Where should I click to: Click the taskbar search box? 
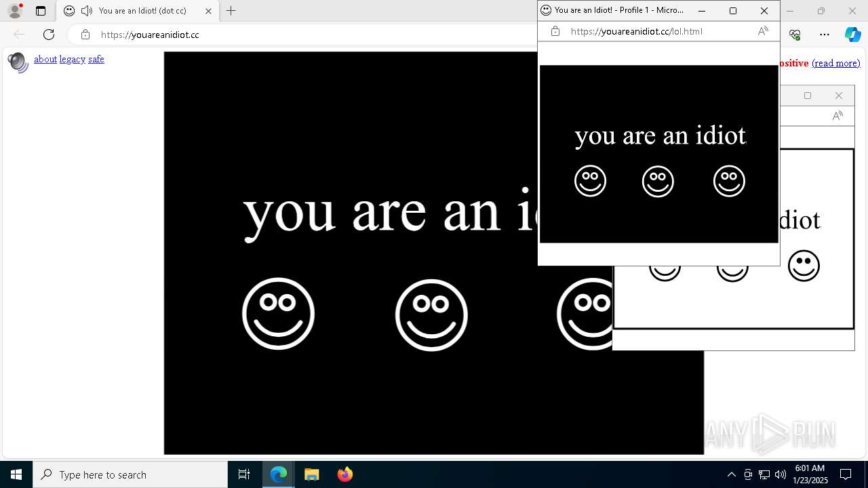click(x=130, y=474)
